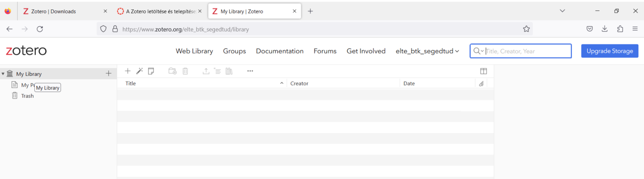Click the Firefox View icon
This screenshot has width=644, height=179.
[x=8, y=11]
